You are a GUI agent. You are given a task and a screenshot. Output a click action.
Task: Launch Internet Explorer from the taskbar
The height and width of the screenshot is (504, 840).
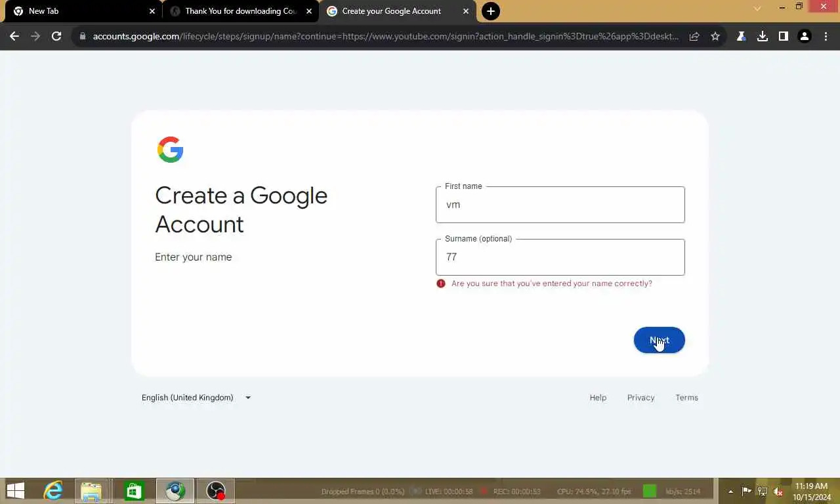[x=53, y=491]
